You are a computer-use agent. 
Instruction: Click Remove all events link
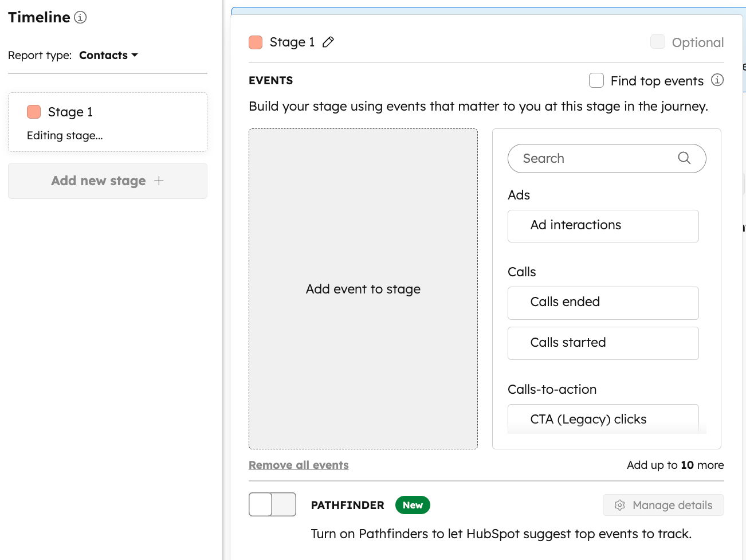[299, 465]
